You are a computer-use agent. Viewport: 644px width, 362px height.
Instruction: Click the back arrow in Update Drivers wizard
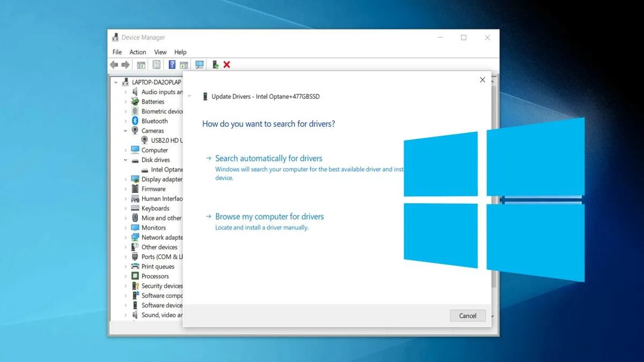[x=190, y=96]
